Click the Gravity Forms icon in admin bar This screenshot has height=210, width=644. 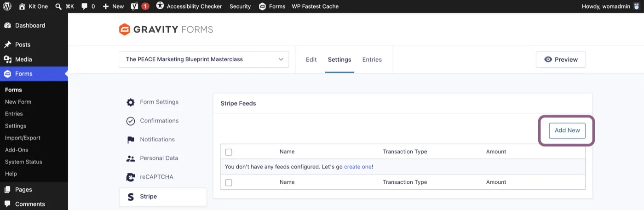point(262,6)
